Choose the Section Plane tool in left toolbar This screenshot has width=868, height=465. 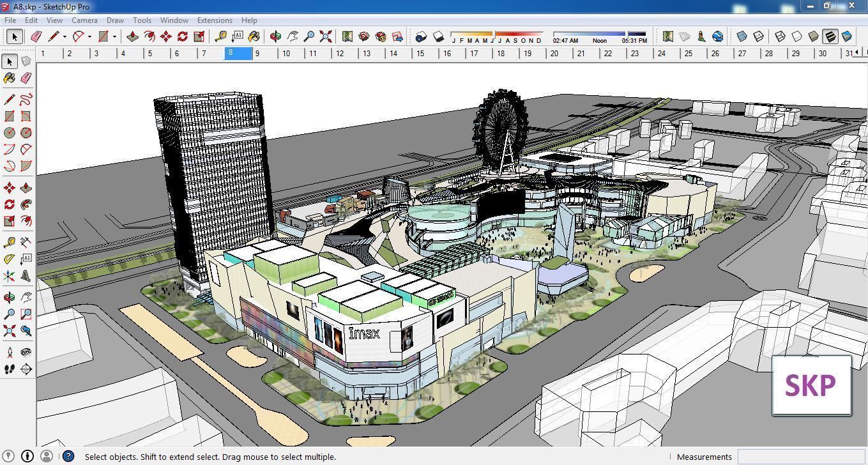(x=26, y=369)
